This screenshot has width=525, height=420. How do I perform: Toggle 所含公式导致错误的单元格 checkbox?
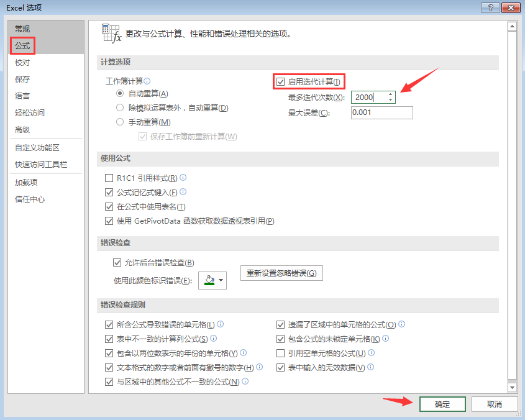109,324
